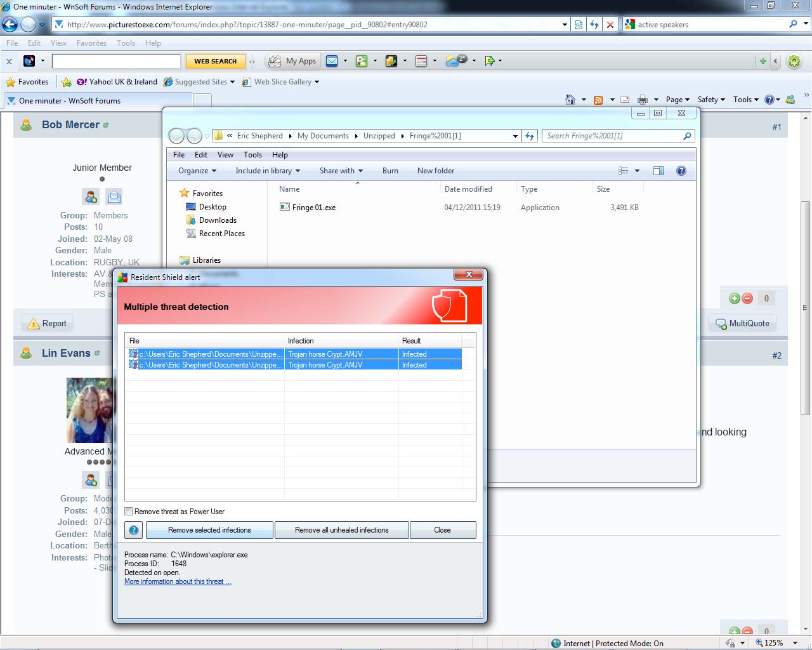Click the Explorer help question mark icon

point(681,171)
